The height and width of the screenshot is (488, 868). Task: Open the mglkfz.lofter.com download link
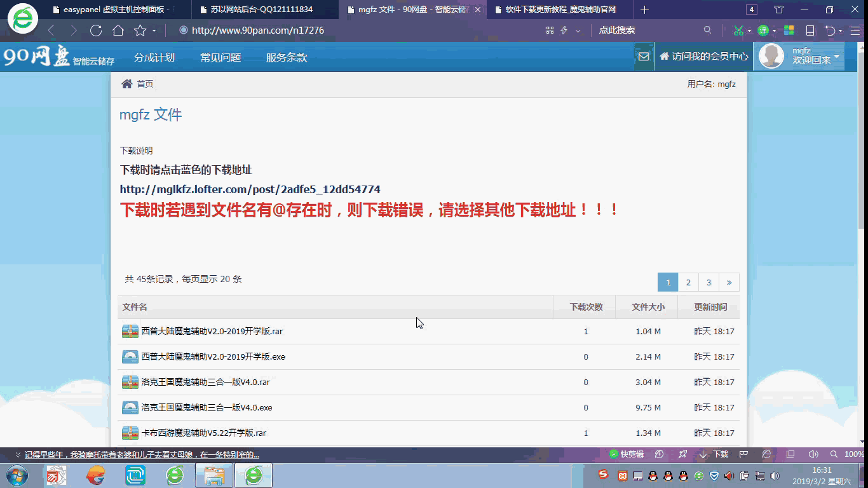coord(250,189)
